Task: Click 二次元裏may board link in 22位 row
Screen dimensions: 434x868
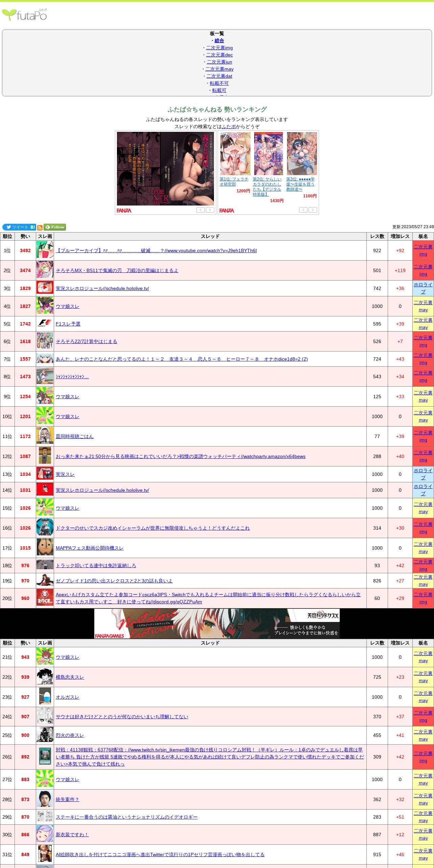Action: (x=423, y=677)
